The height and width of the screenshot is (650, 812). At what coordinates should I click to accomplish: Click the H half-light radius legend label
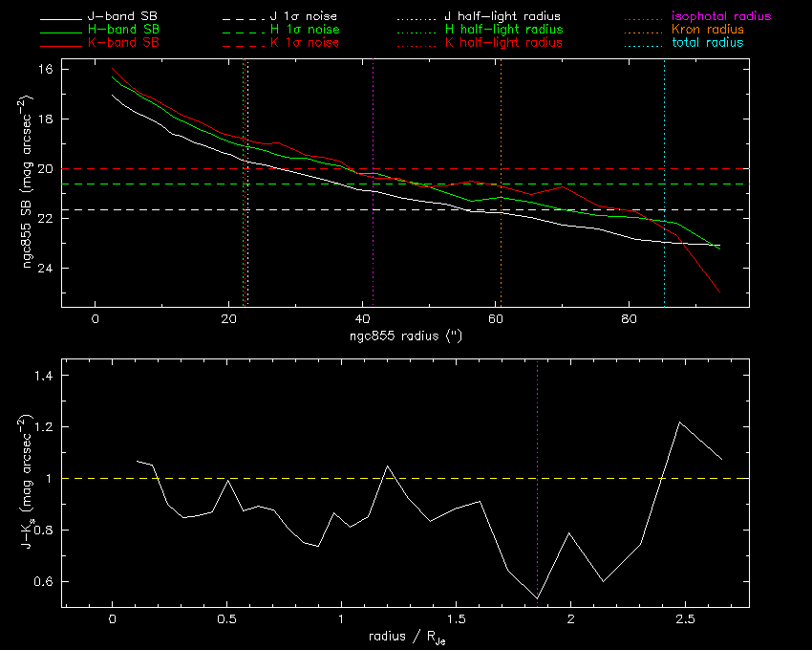click(x=502, y=31)
